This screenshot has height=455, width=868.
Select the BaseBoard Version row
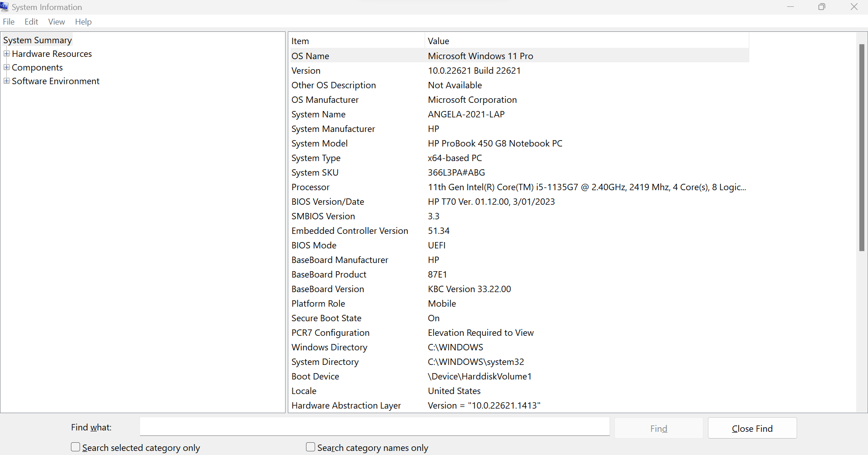tap(520, 289)
